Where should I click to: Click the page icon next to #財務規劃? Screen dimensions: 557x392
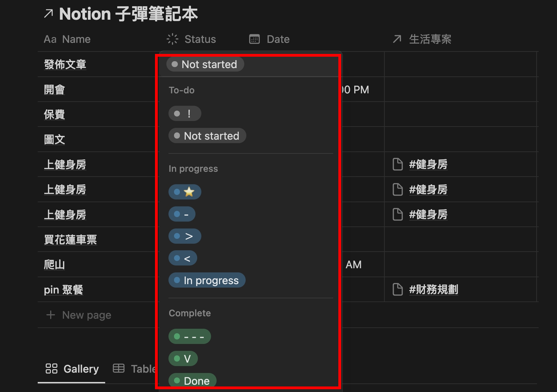tap(398, 289)
